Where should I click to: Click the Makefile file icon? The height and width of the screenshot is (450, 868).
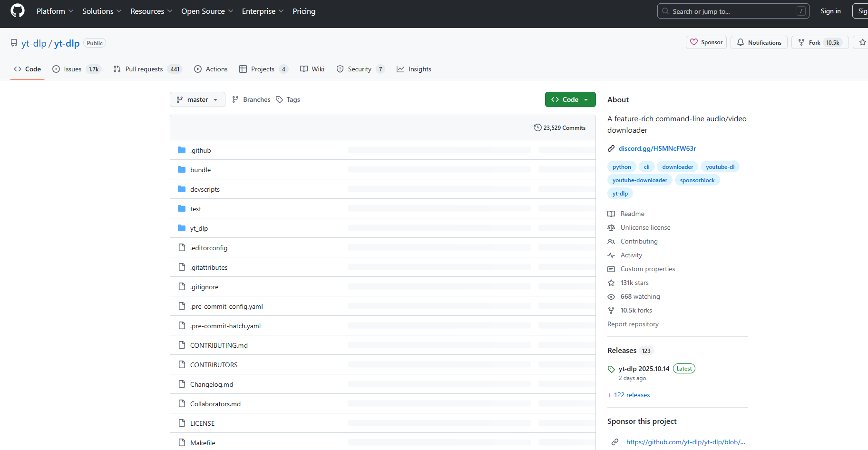pyautogui.click(x=182, y=443)
